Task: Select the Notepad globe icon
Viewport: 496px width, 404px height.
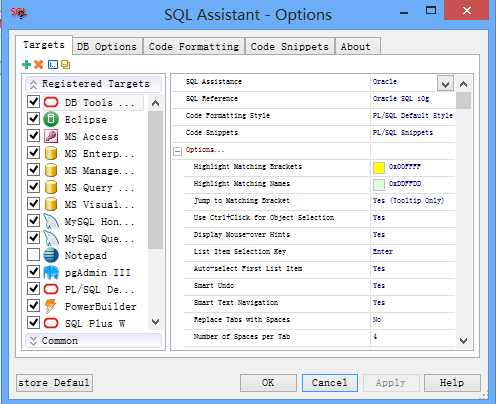Action: [51, 255]
